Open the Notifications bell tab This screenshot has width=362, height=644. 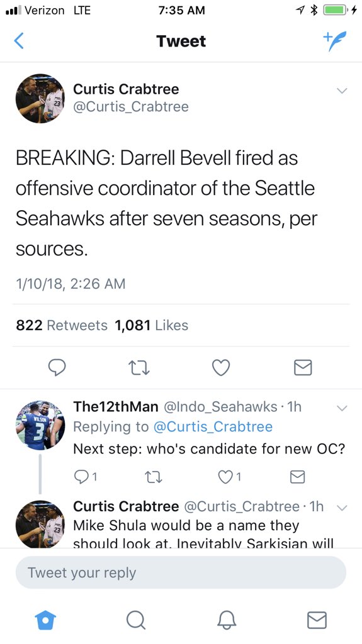(227, 619)
